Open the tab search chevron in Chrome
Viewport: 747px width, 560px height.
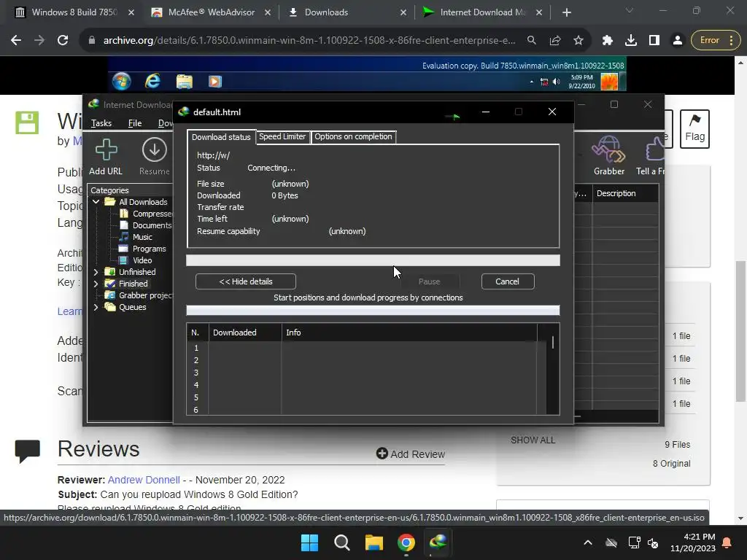click(x=630, y=10)
